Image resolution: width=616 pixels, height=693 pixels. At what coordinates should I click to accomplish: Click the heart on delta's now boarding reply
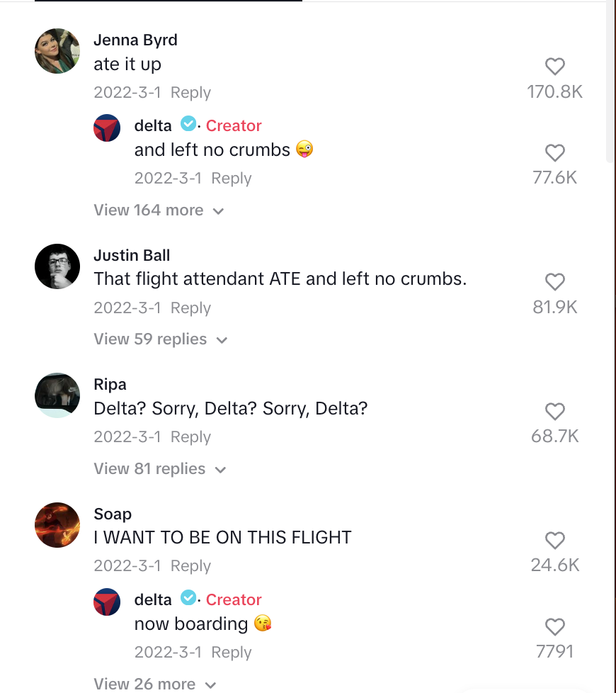coord(555,627)
